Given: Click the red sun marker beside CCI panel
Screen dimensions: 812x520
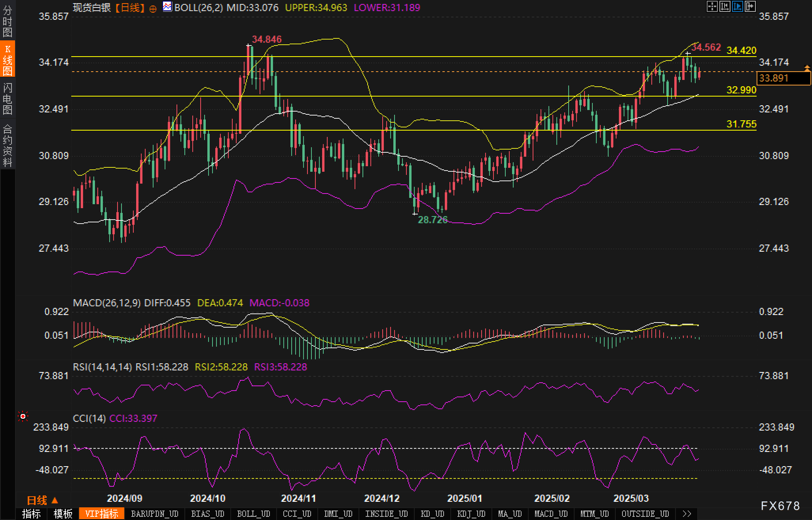Looking at the screenshot, I should [23, 416].
